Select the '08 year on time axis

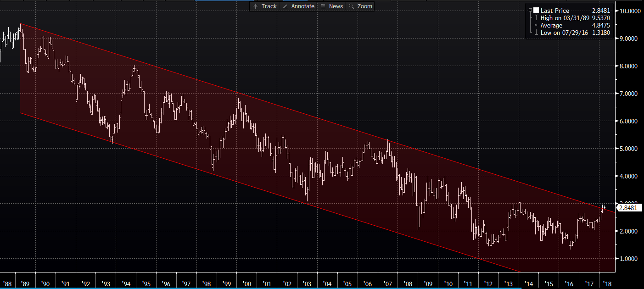[x=408, y=284]
